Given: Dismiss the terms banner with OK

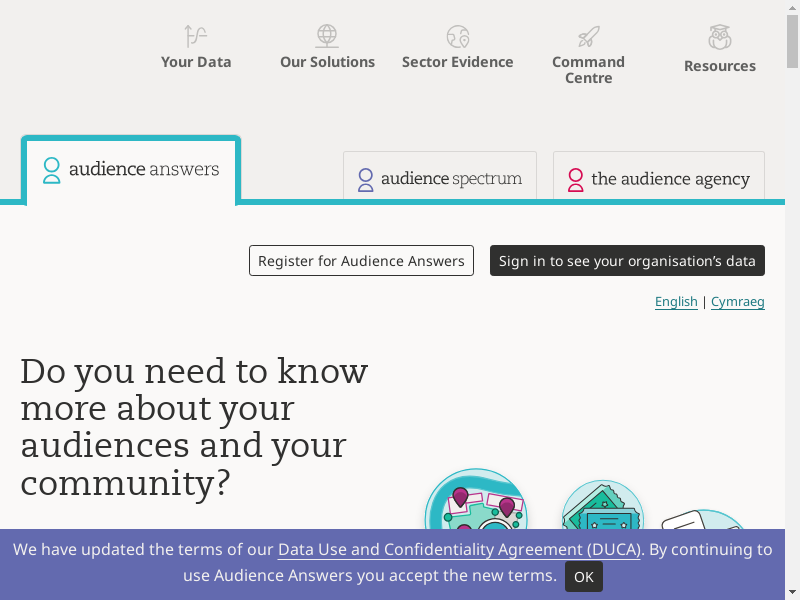Looking at the screenshot, I should coord(584,577).
